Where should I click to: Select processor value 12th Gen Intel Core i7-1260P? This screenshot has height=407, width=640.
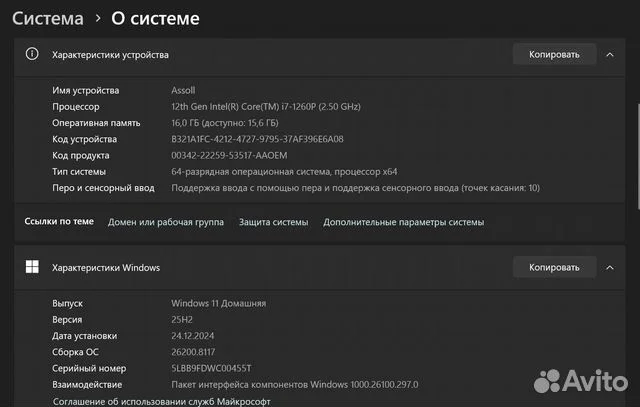point(266,107)
